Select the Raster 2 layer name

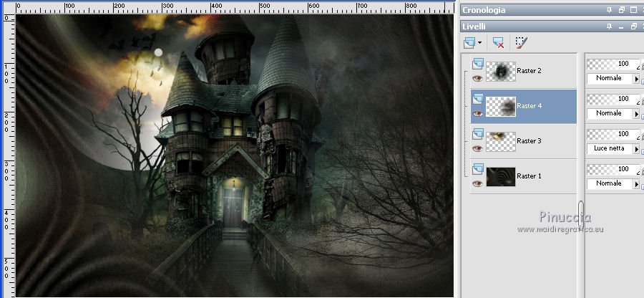pyautogui.click(x=529, y=71)
